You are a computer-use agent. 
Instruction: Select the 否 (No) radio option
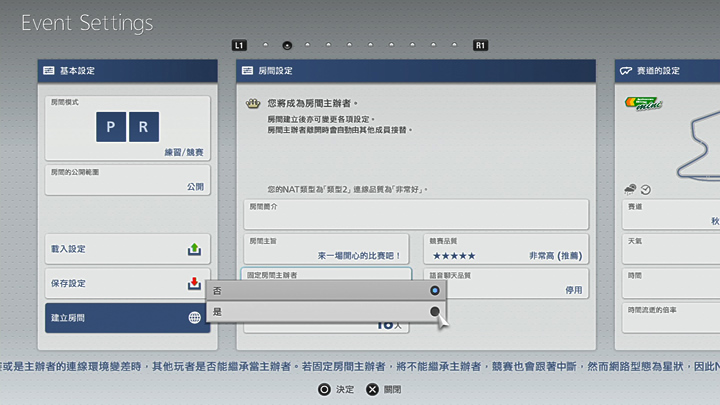434,290
